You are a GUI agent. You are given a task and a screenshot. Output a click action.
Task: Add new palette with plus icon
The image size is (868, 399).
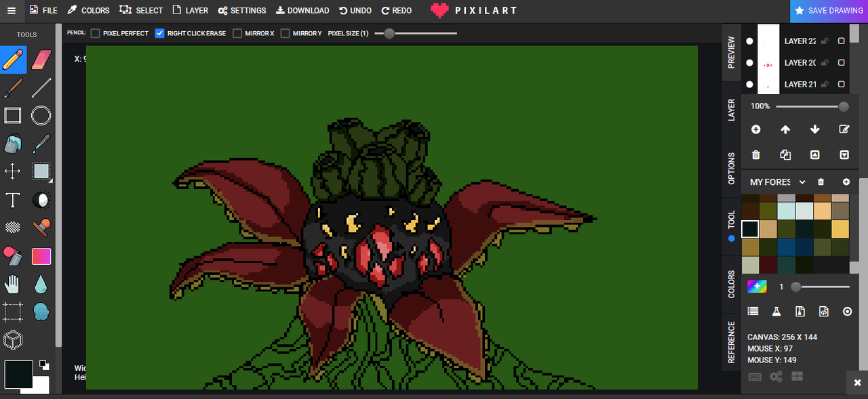tap(846, 182)
